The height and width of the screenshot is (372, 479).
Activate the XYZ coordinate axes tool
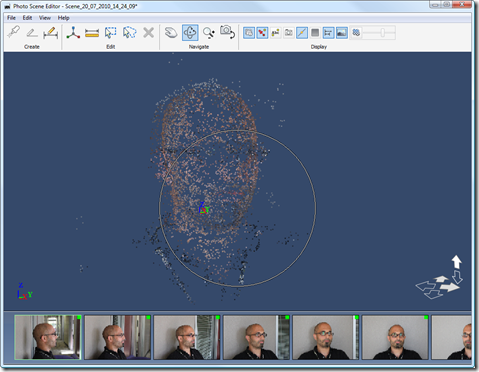pyautogui.click(x=73, y=33)
